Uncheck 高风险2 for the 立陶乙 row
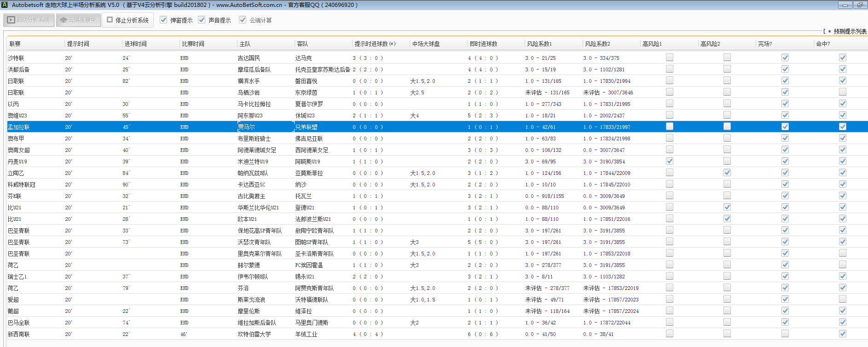Screen dimensions: 868x347 tap(727, 173)
